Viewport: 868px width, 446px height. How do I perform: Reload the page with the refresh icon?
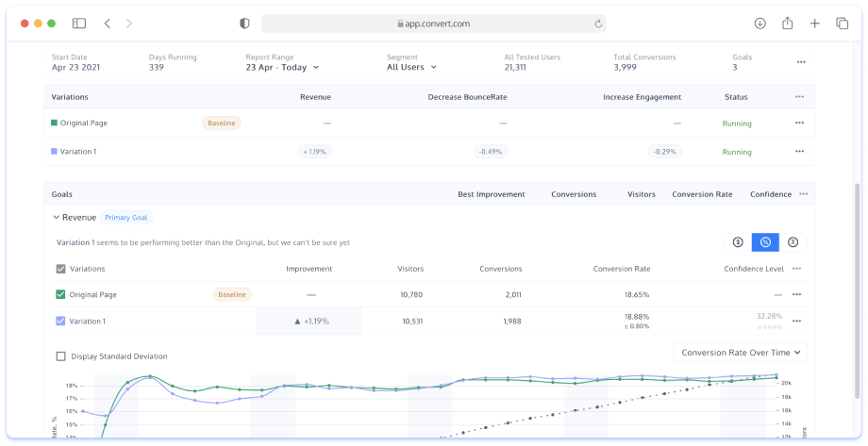click(598, 24)
